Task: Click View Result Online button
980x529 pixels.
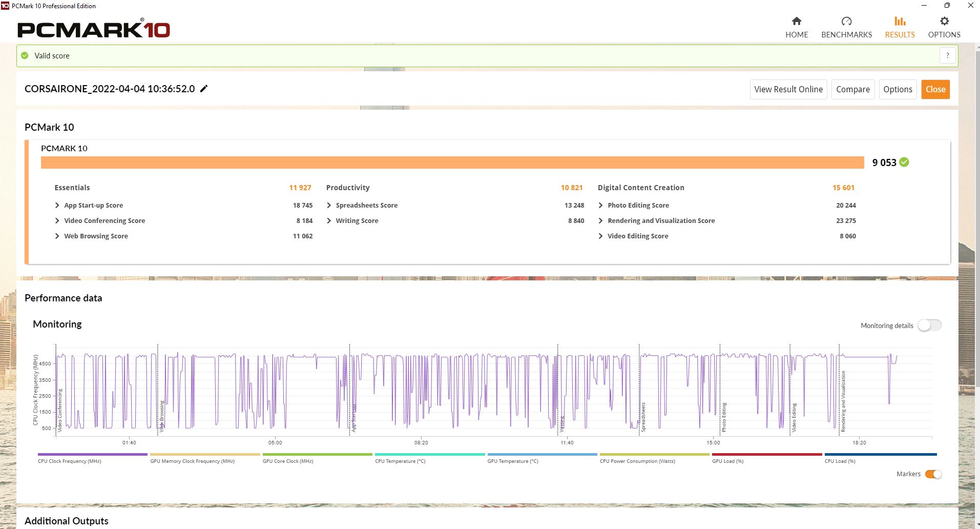Action: (x=788, y=89)
